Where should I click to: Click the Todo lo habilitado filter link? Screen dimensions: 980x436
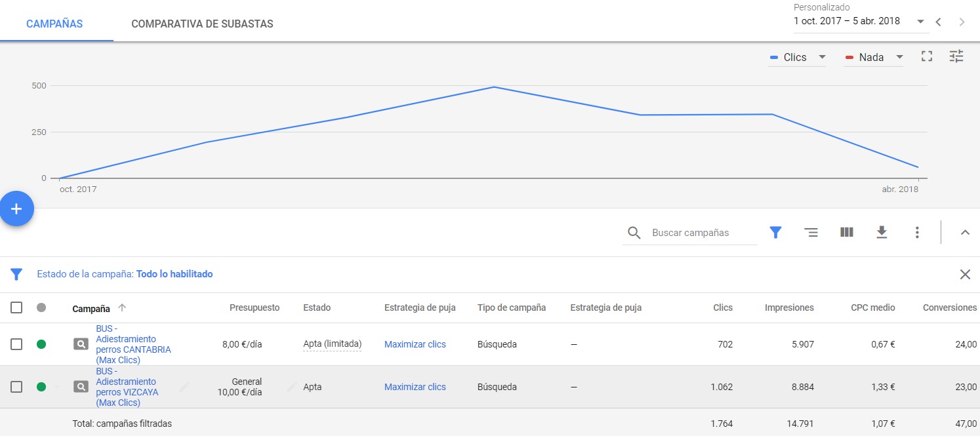click(174, 273)
